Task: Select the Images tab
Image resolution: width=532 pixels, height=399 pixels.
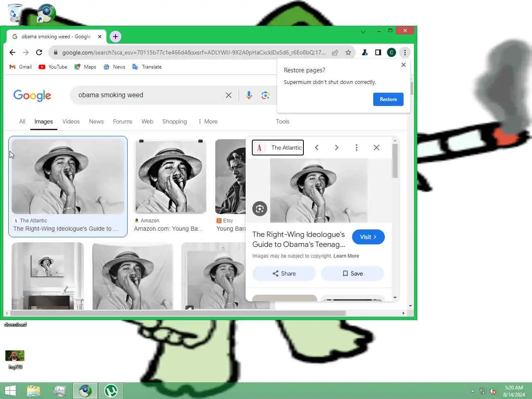Action: (44, 121)
